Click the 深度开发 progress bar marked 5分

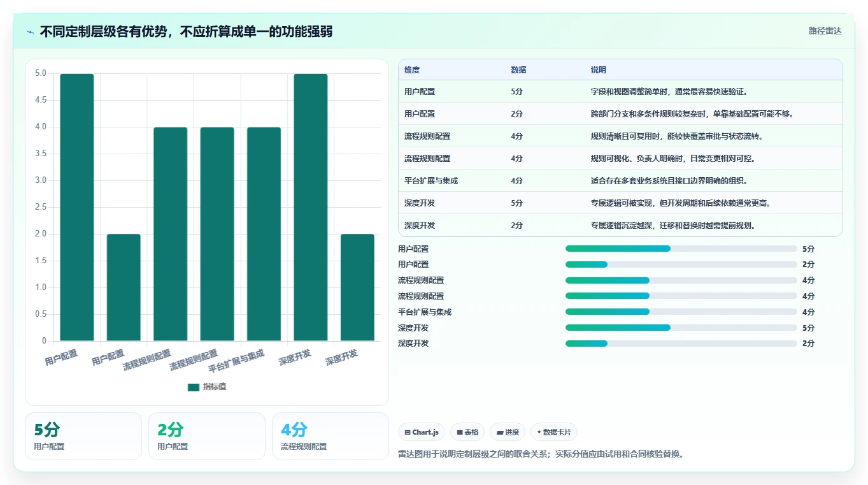coord(681,328)
